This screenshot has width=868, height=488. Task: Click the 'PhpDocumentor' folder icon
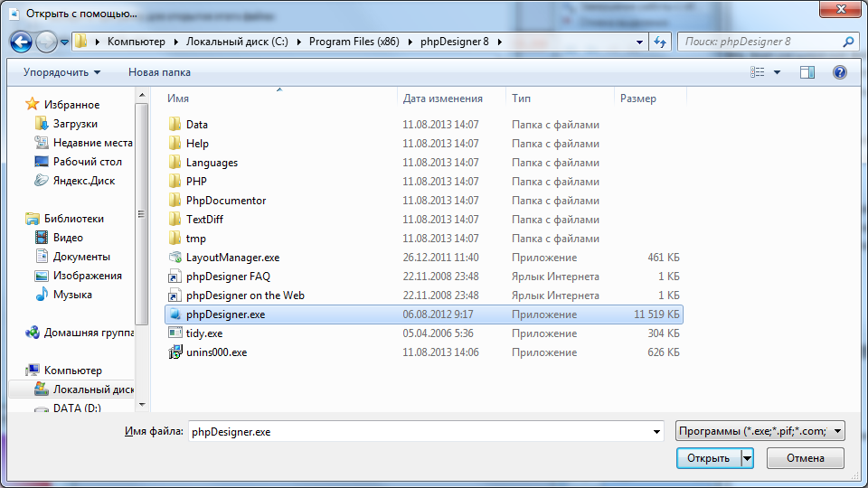click(175, 200)
